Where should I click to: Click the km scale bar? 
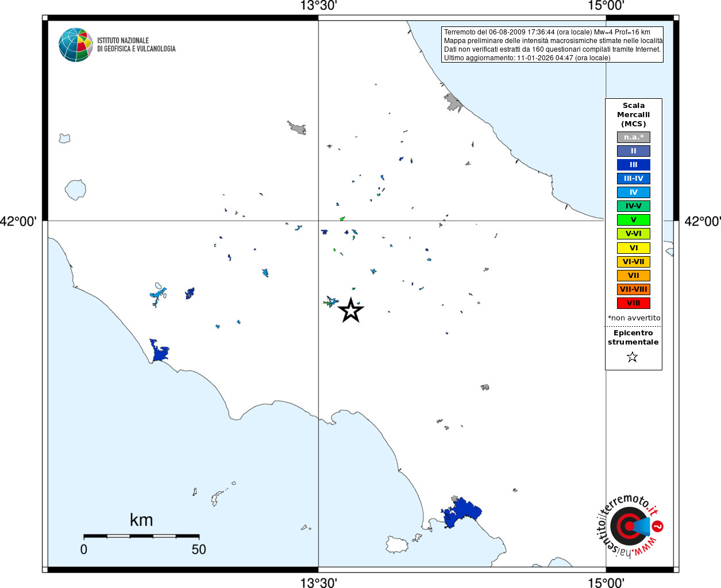pos(141,536)
